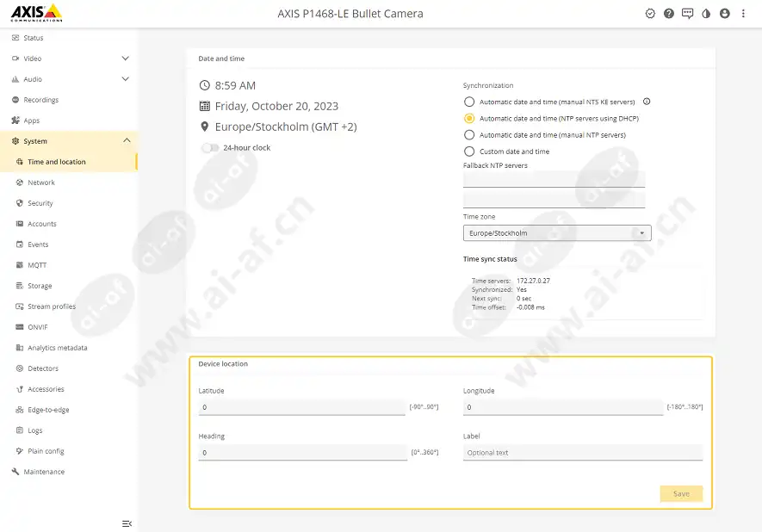This screenshot has width=762, height=532.
Task: Open the help question mark icon
Action: click(669, 14)
